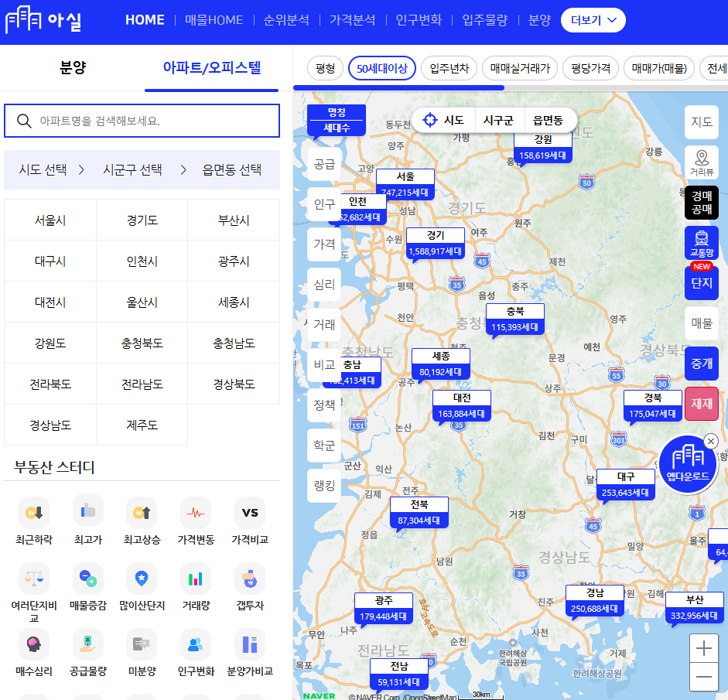
Task: Open the 여러단지비교 scales icon
Action: click(34, 579)
